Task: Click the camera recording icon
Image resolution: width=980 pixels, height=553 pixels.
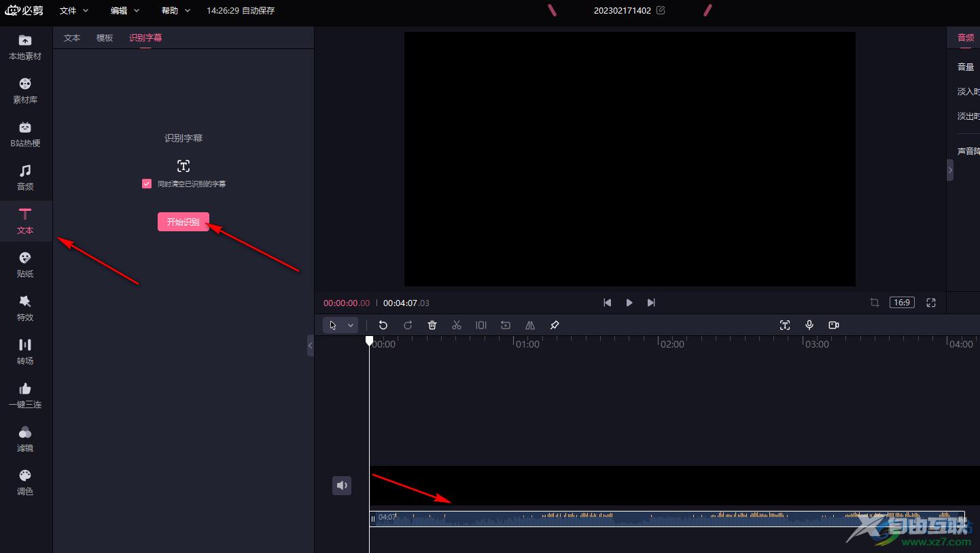Action: tap(834, 325)
